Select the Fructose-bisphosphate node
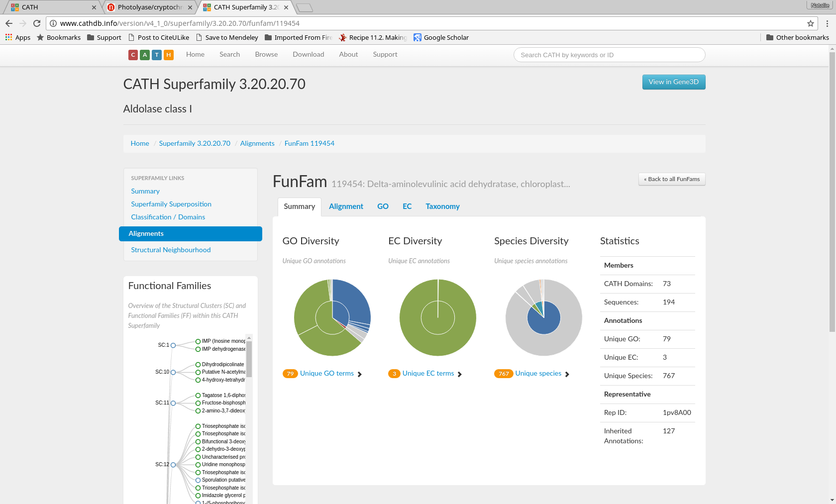Screen dimensions: 836x504 (198, 403)
